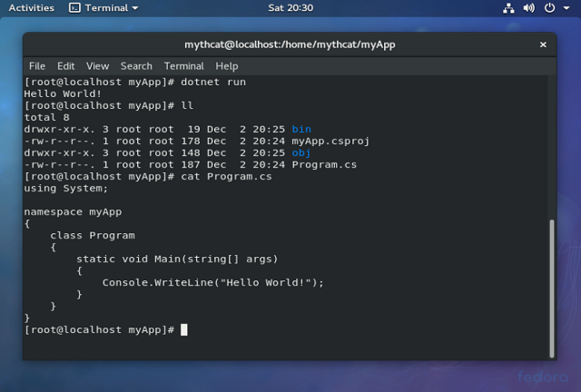Click the 'll' command text
Image resolution: width=581 pixels, height=392 pixels.
click(187, 105)
